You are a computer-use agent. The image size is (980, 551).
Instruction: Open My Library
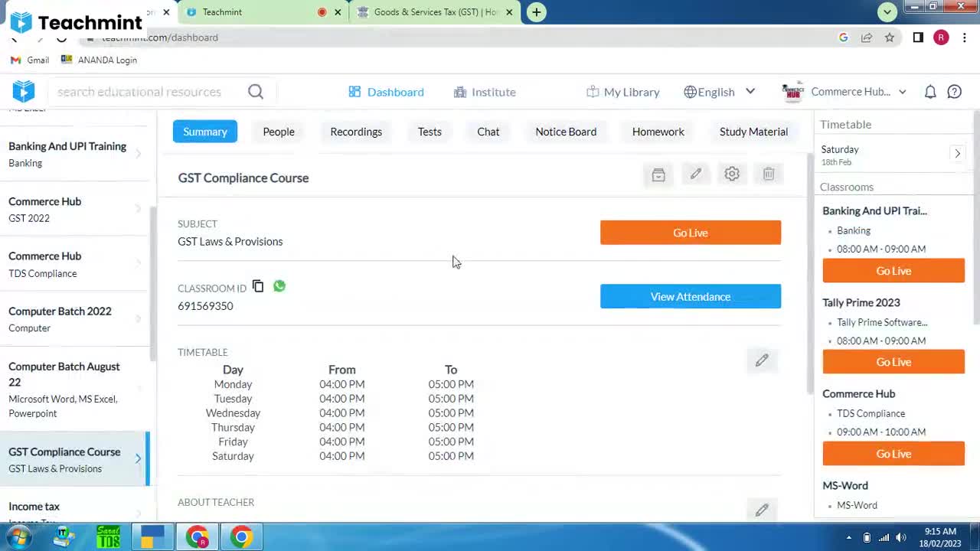(622, 92)
